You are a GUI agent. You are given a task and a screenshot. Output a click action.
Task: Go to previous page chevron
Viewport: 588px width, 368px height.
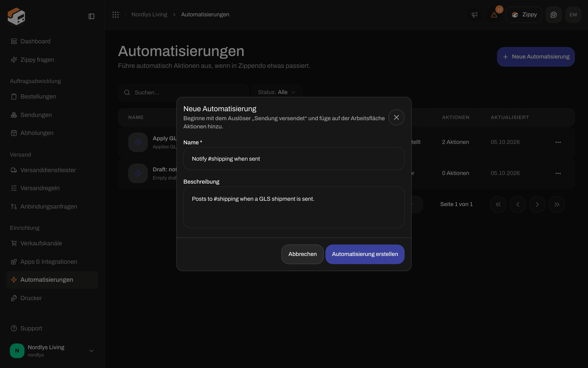(518, 204)
